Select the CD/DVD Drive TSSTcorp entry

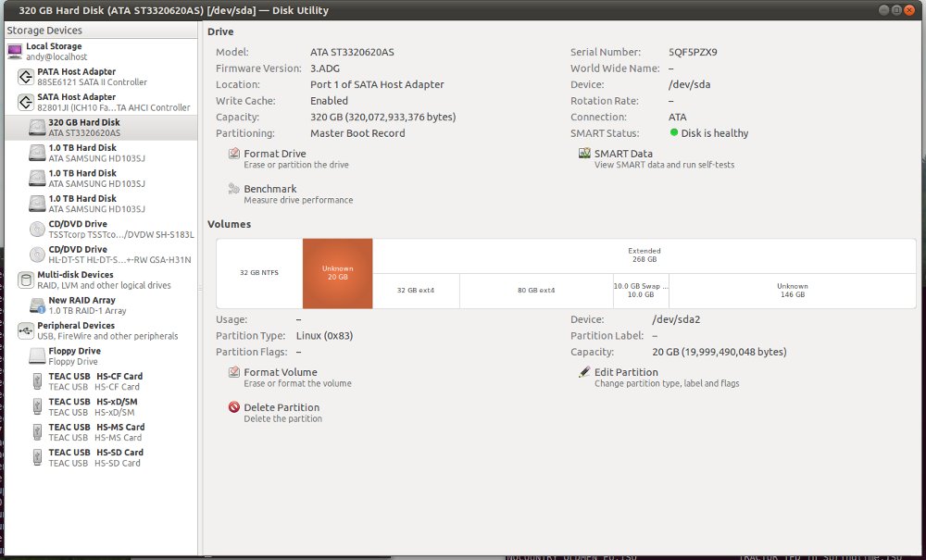[x=101, y=229]
